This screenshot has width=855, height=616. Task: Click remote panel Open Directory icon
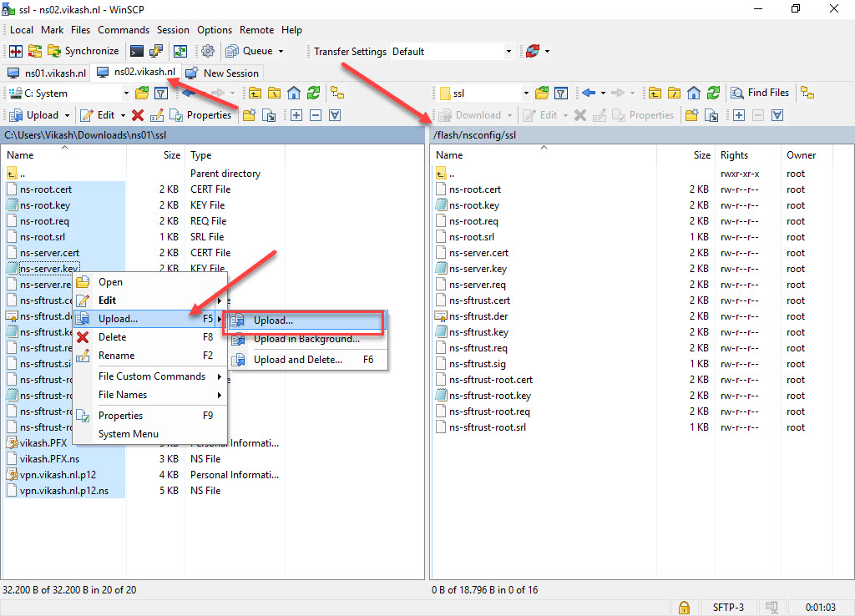click(x=542, y=93)
